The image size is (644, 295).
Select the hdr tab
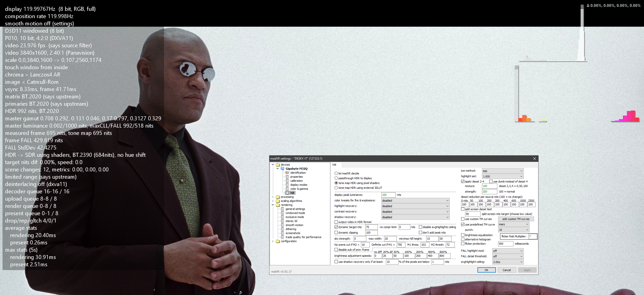334,165
